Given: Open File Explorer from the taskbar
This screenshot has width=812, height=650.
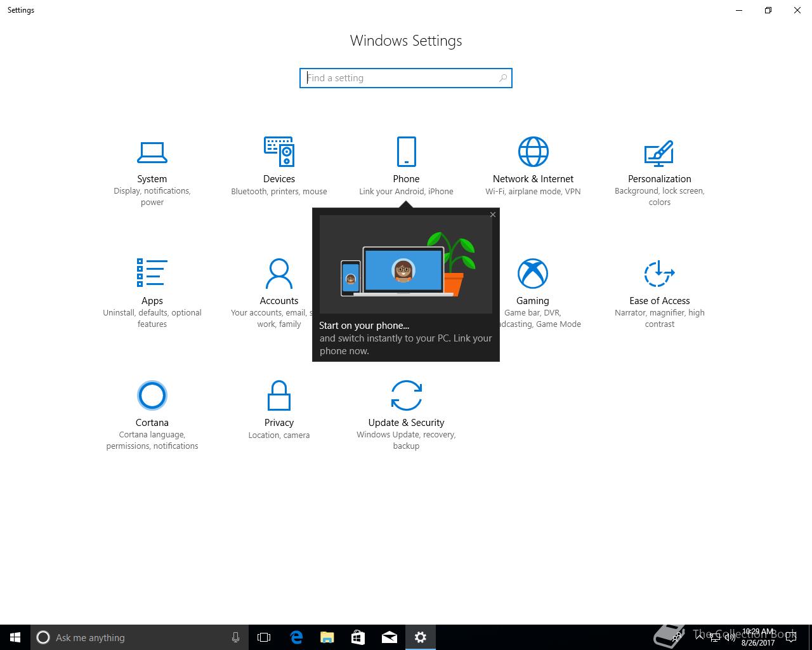Looking at the screenshot, I should click(x=327, y=637).
